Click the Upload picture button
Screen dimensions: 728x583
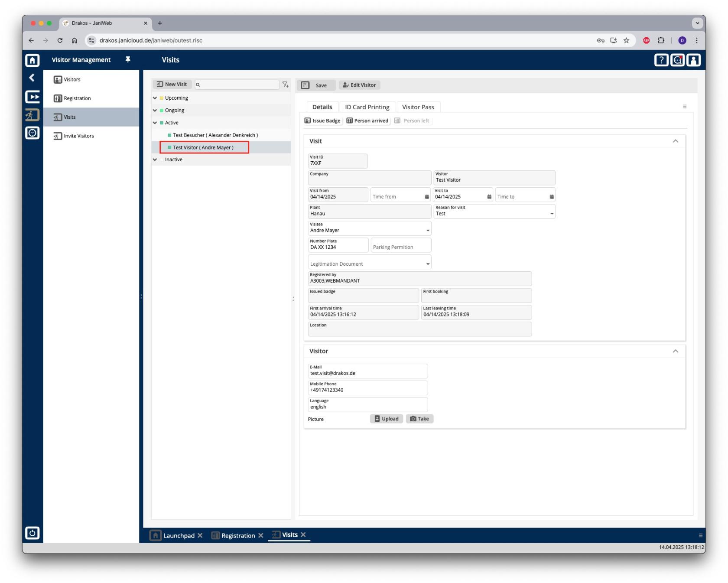(x=387, y=419)
